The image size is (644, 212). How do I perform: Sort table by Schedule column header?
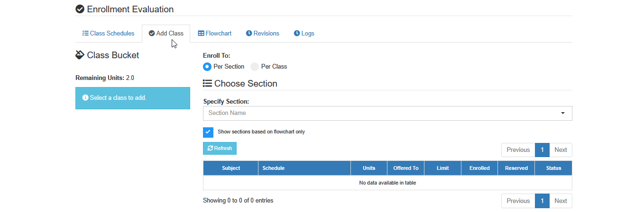[x=304, y=168]
